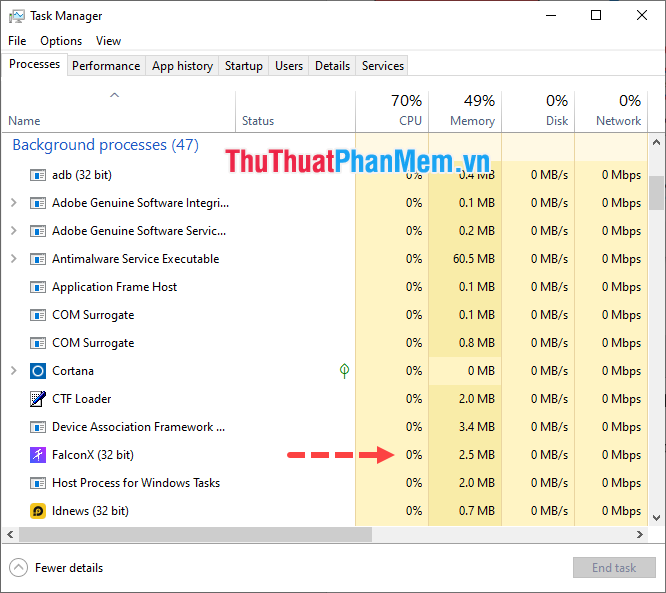Click the ldnews yellow icon
This screenshot has width=666, height=593.
tap(38, 511)
